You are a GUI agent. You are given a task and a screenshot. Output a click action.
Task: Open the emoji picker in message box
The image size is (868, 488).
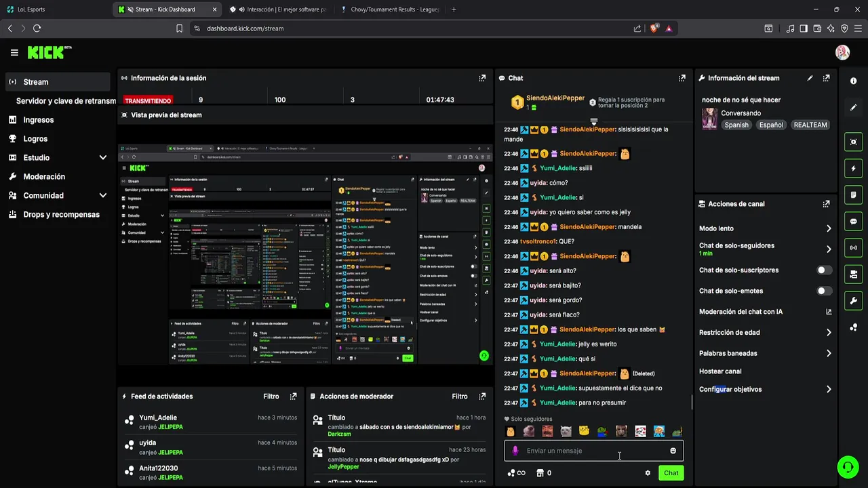click(673, 451)
